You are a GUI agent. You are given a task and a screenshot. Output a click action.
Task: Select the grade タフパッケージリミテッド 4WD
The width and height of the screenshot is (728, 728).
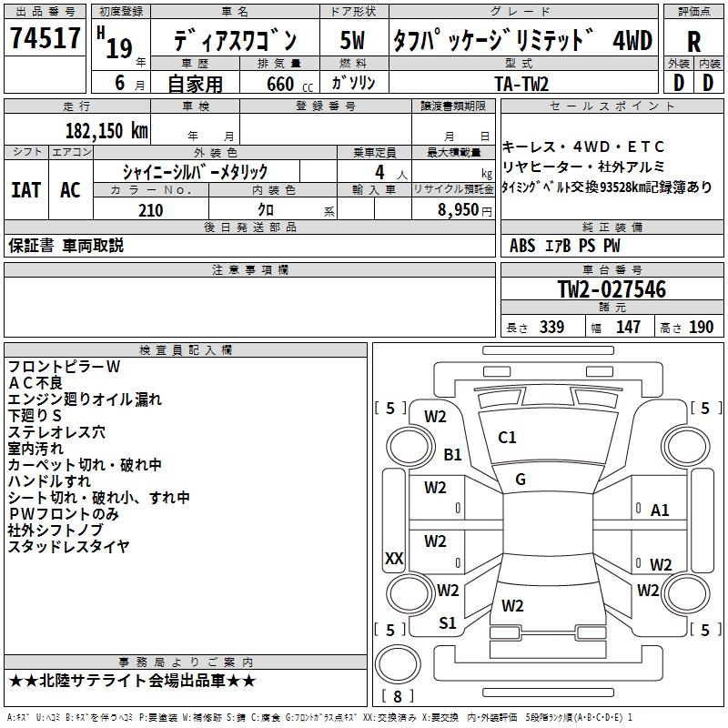click(522, 40)
